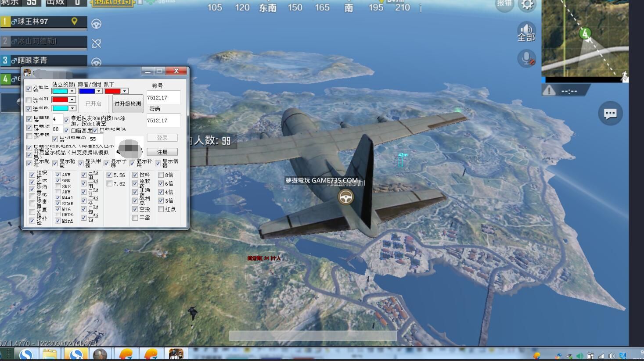The height and width of the screenshot is (361, 644).
Task: Click the 全部 speaker voice icon
Action: tap(526, 32)
